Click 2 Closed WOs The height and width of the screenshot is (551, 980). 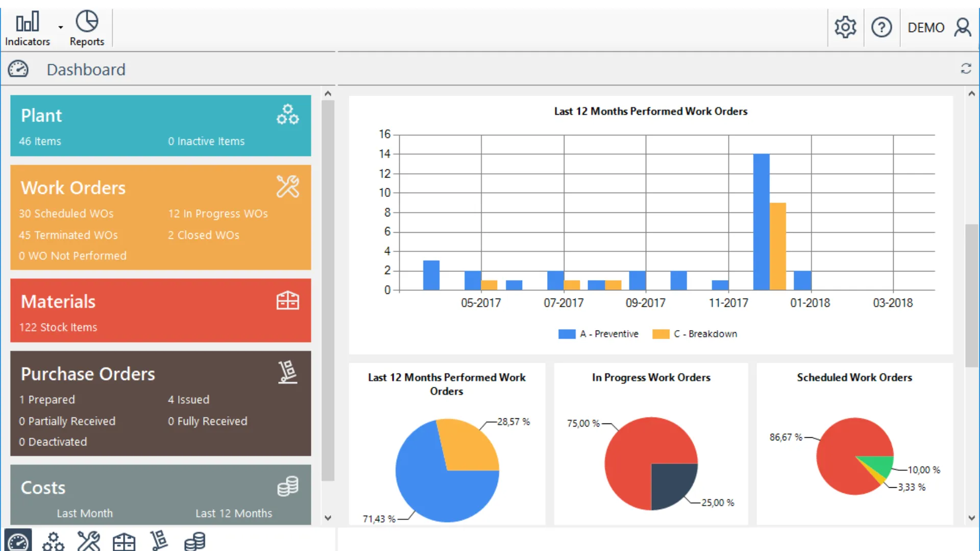[204, 235]
